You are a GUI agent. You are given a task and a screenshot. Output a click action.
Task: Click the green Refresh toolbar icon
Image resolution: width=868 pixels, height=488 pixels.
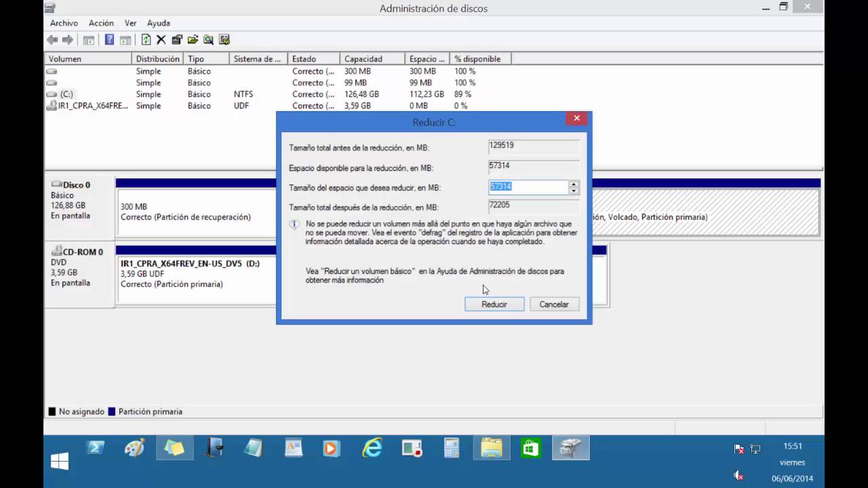pos(146,40)
